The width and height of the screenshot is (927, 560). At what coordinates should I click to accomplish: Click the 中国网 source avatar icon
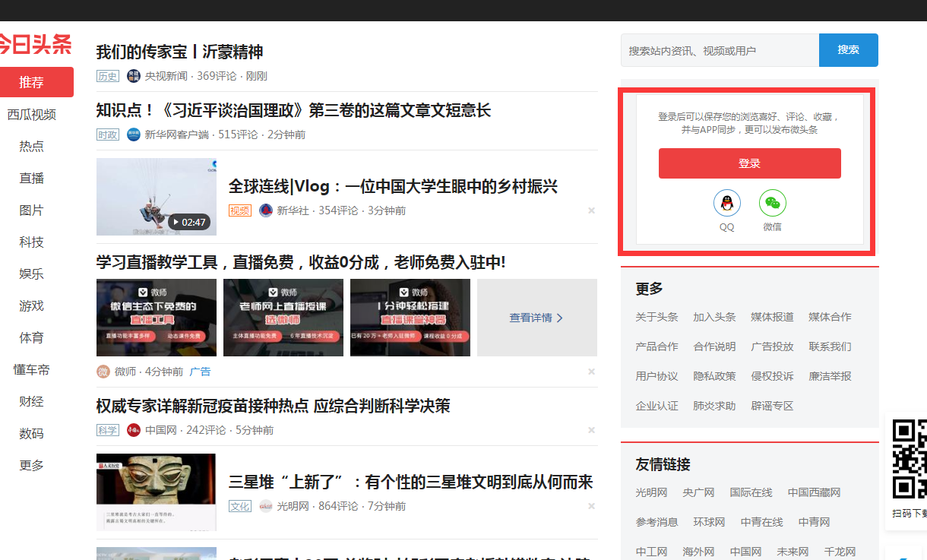tap(134, 430)
